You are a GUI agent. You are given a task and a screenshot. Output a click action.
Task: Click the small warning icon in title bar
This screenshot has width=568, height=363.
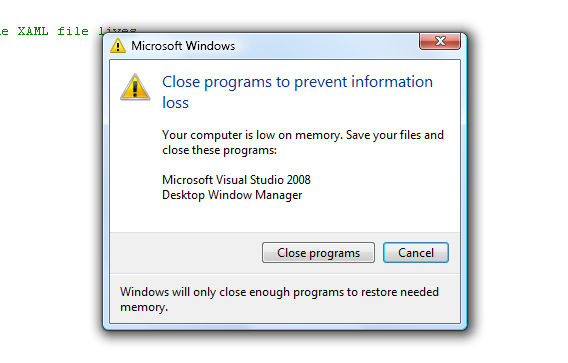click(118, 46)
